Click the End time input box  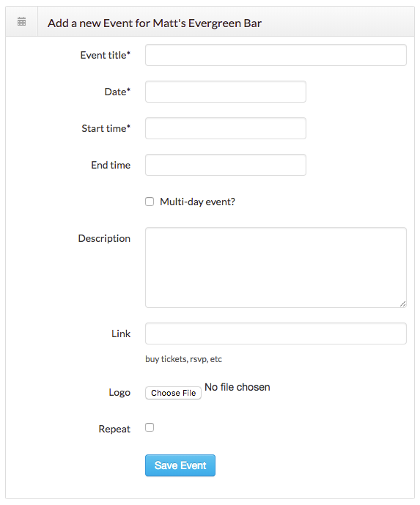coord(226,165)
